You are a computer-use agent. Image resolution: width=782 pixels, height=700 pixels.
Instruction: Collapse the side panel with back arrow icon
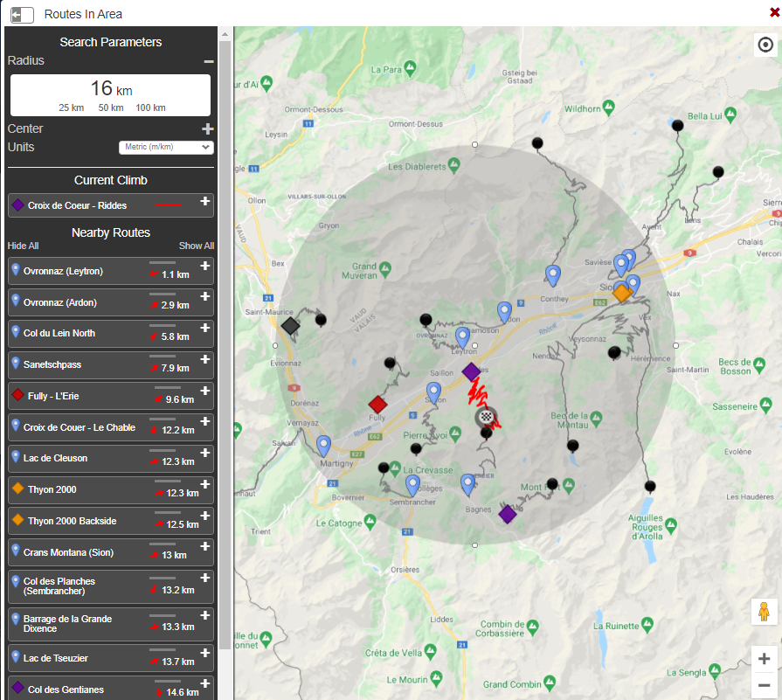(22, 15)
